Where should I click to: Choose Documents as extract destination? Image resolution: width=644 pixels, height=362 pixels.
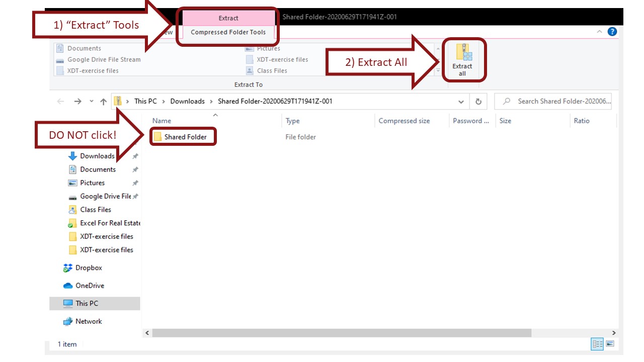click(79, 48)
